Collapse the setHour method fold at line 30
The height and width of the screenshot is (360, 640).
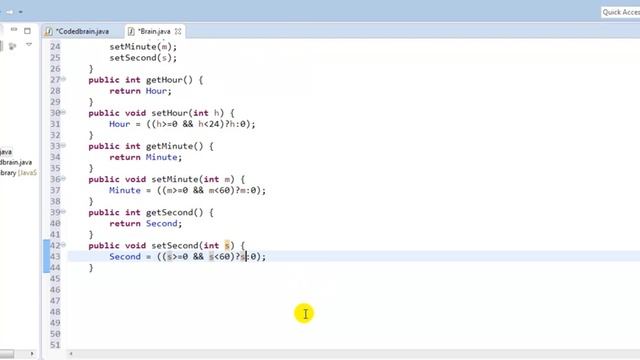64,112
